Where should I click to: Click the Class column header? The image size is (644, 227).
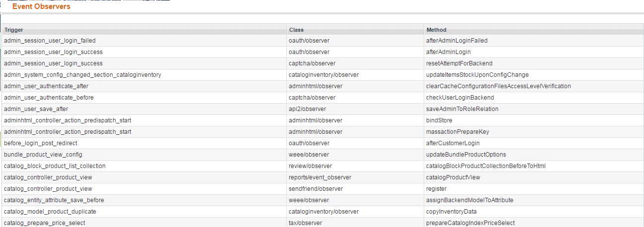(296, 30)
